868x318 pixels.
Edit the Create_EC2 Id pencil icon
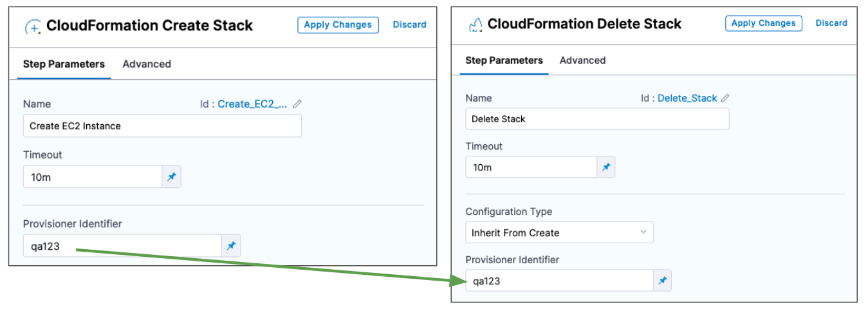297,104
